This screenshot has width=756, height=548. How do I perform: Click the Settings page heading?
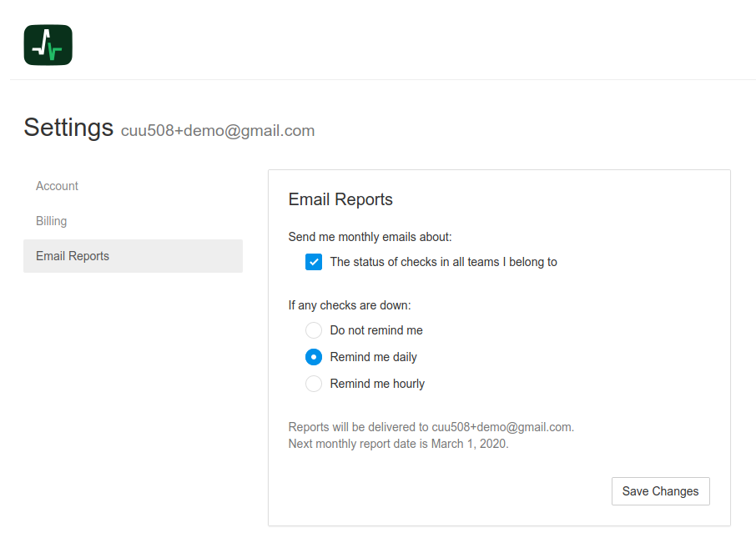click(68, 127)
